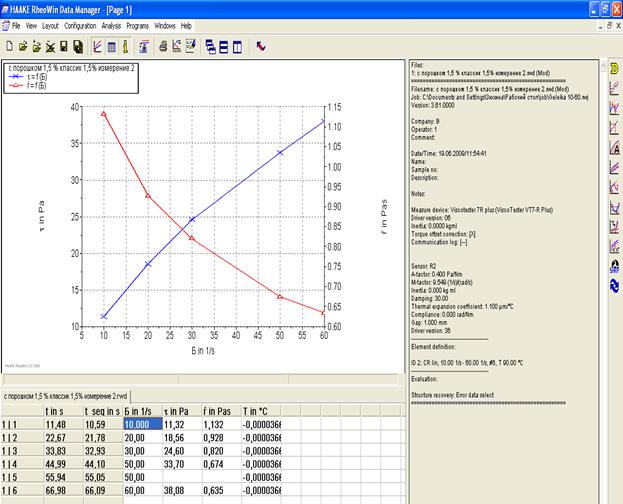This screenshot has width=623, height=504.
Task: Select the cell with value 0,674
Action: point(221,464)
